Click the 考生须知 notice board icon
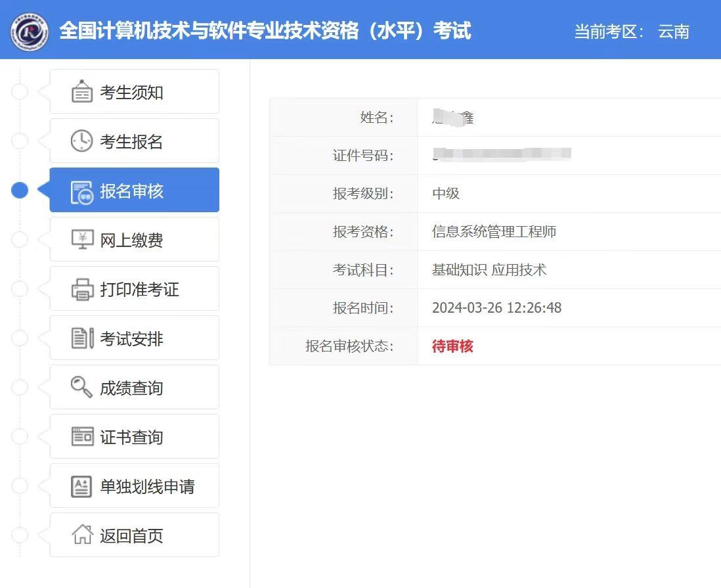This screenshot has width=721, height=588. click(82, 92)
